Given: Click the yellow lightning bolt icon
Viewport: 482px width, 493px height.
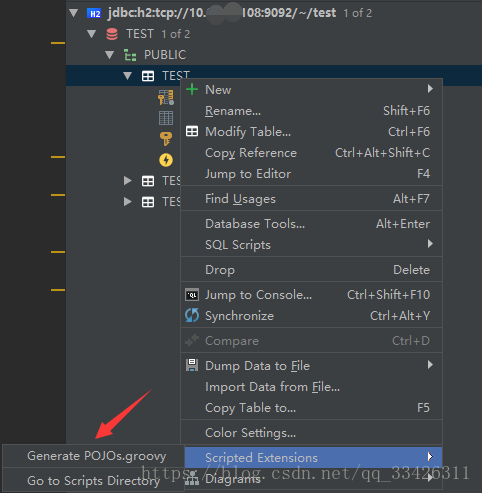Looking at the screenshot, I should 166,160.
